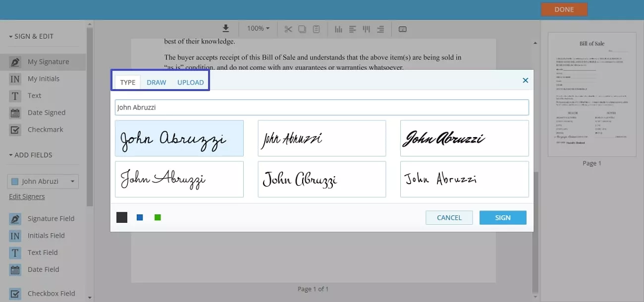The width and height of the screenshot is (644, 302).
Task: Select the My Signature pen icon
Action: click(15, 62)
